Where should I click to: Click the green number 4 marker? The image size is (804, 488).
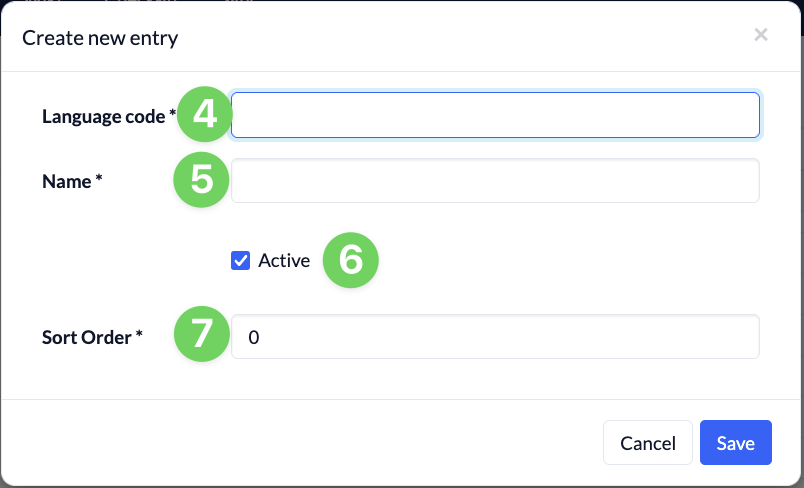(x=205, y=114)
